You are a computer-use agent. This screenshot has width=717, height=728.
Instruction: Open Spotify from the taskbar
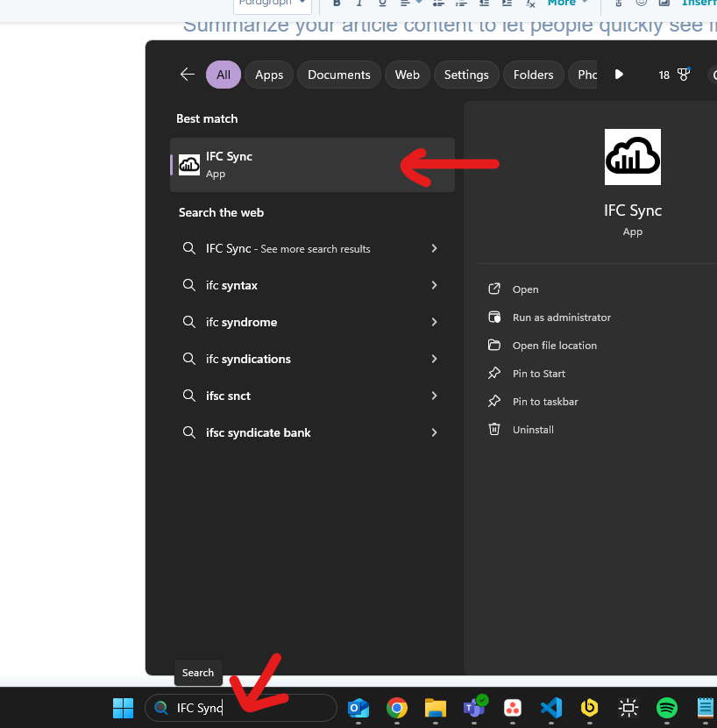(667, 708)
